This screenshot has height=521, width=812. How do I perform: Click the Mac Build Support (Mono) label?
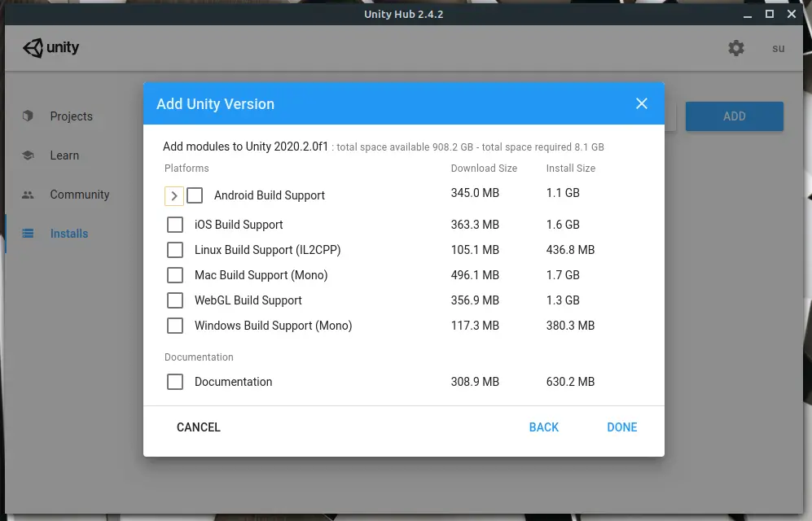coord(261,275)
